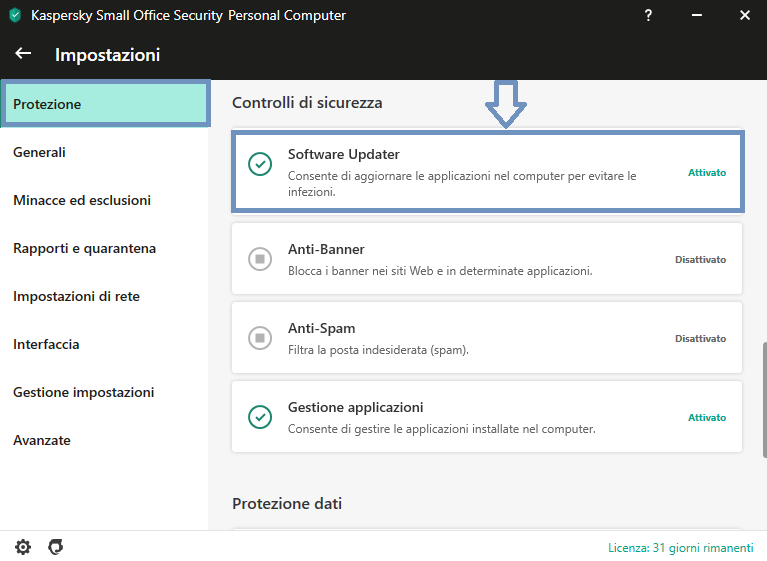This screenshot has width=767, height=561.
Task: Click the Anti-Banner grey stop icon
Action: [260, 259]
